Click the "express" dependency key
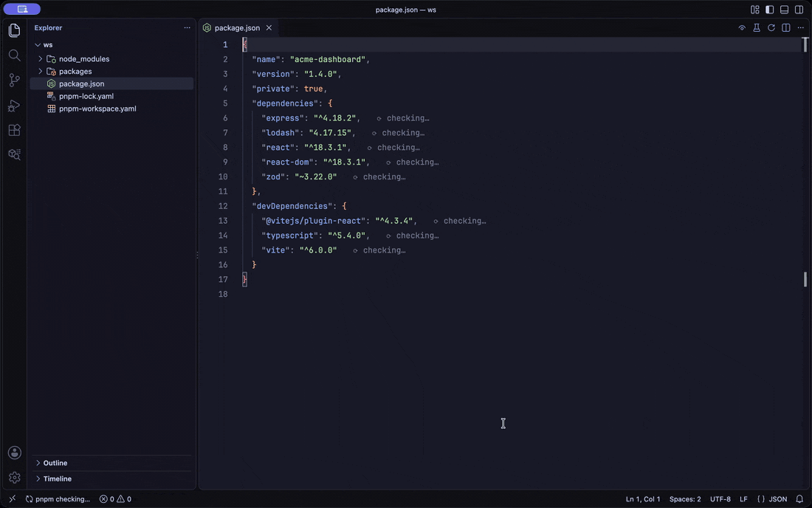Screen dimensions: 812x508 [x=283, y=118]
